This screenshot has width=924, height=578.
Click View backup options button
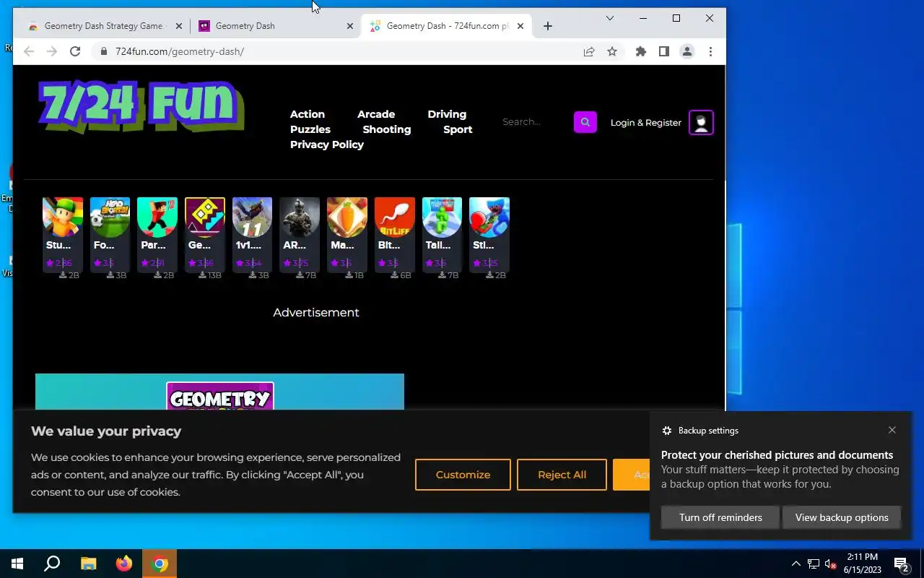pos(842,517)
